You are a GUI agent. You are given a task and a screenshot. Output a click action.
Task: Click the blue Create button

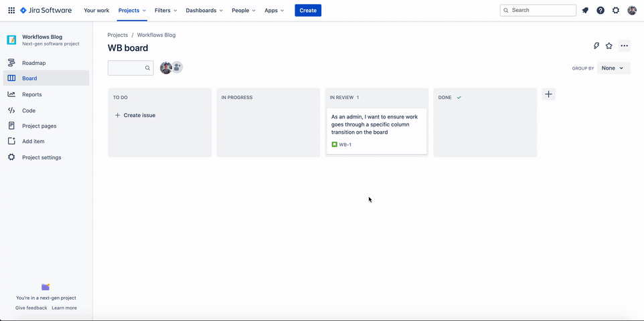click(x=308, y=10)
